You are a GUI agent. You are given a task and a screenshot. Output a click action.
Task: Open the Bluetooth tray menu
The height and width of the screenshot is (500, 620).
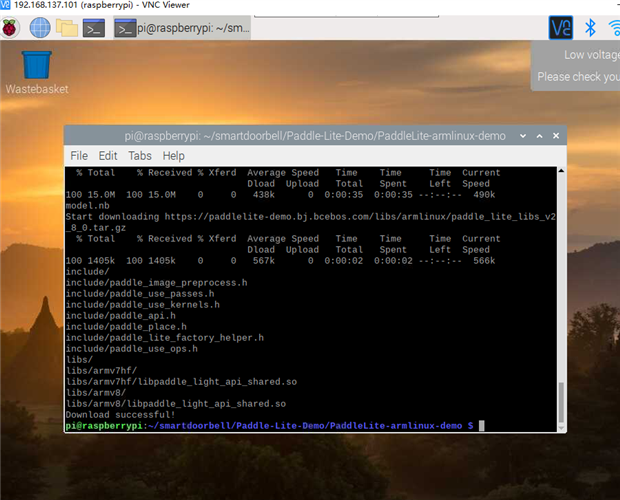(590, 28)
